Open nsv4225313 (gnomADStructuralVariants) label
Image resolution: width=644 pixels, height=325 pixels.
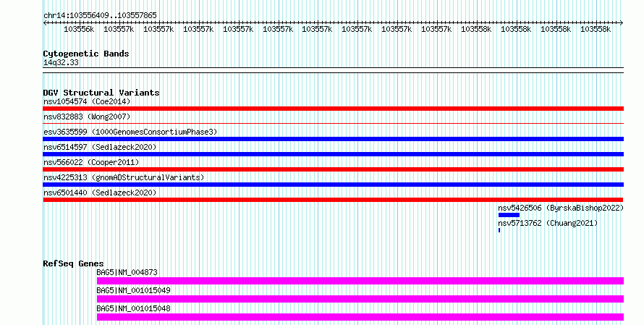click(124, 177)
